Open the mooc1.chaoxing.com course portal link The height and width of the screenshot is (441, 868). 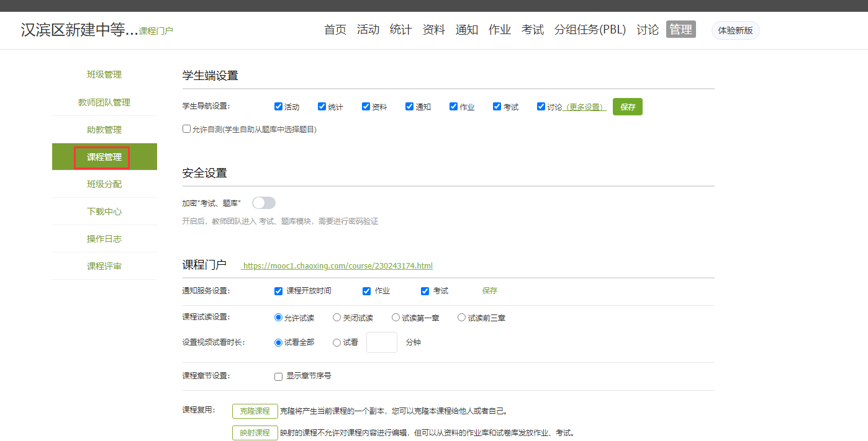[x=337, y=266]
